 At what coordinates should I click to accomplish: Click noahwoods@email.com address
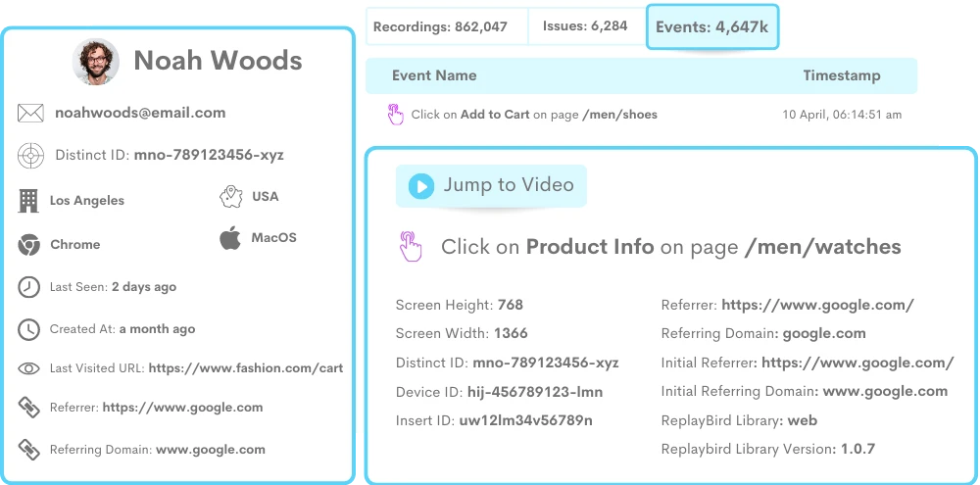tap(140, 113)
